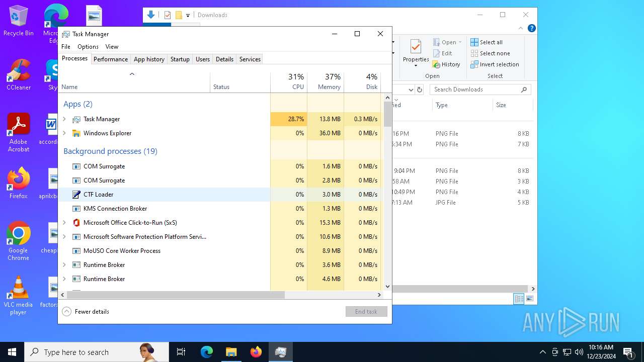Screen dimensions: 644x362
Task: Click the MoUSO Core Worker Process icon
Action: (x=76, y=251)
